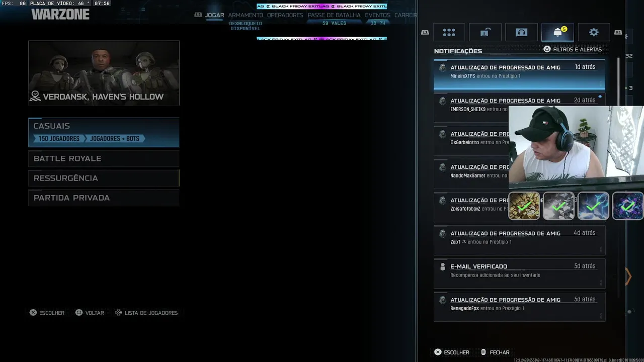
Task: Click the Desbloqueio Disponível label
Action: pos(246,26)
